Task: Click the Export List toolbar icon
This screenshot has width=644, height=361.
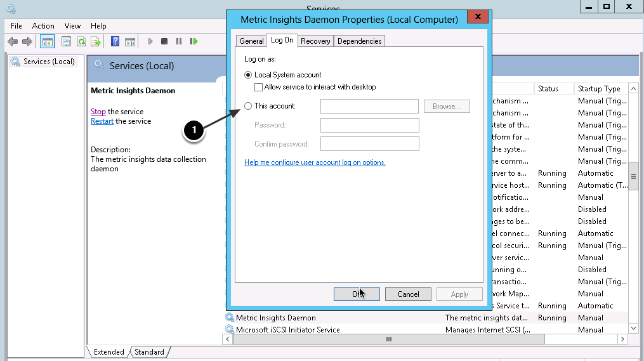Action: 96,41
